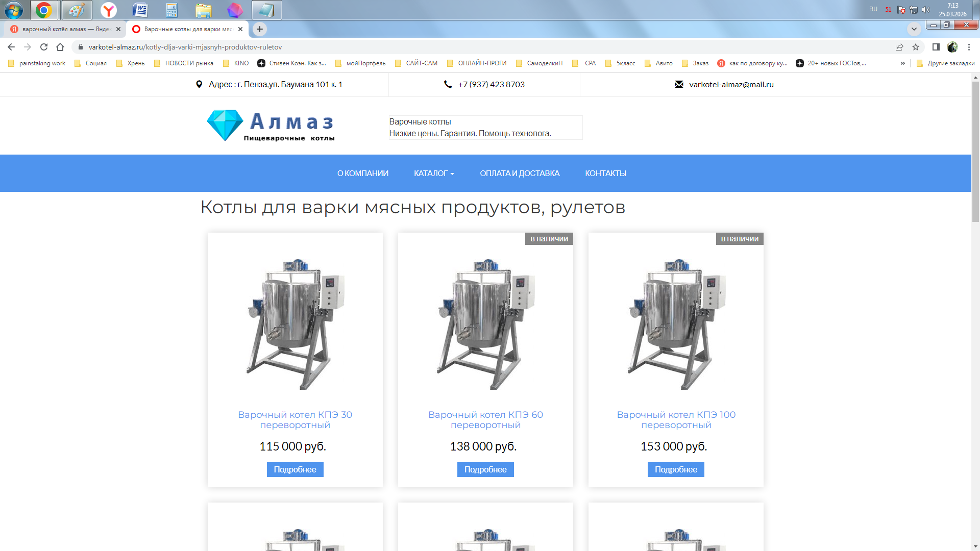Open tab search dropdown arrow
Screen dimensions: 980x551
coord(914,29)
